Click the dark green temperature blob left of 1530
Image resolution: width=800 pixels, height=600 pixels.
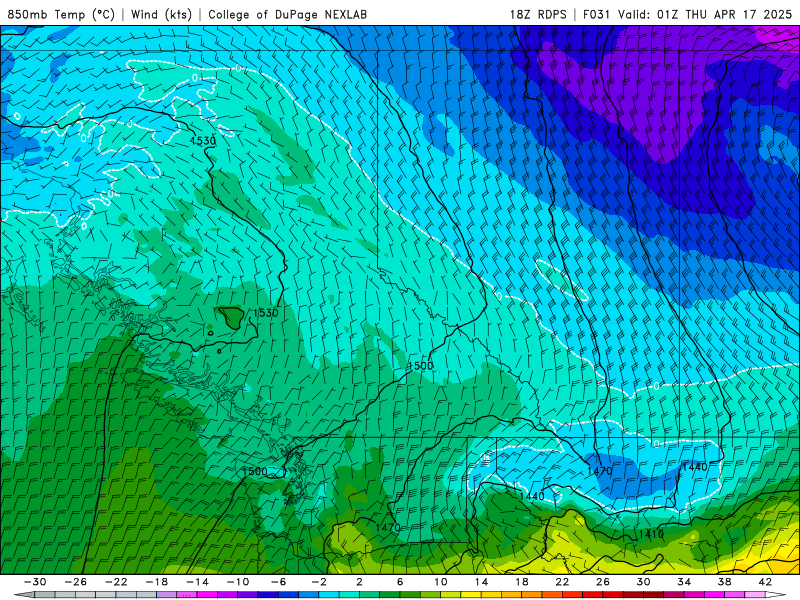pos(232,317)
